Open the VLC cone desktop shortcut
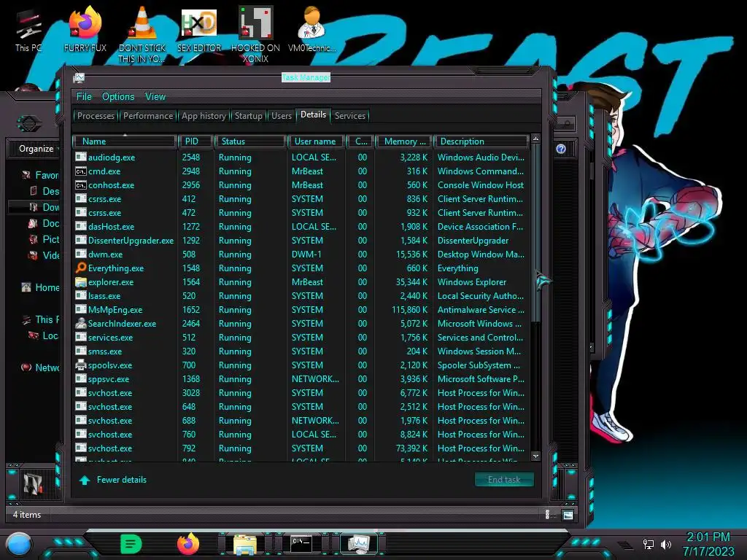Screen dimensions: 747x560 coord(142,36)
